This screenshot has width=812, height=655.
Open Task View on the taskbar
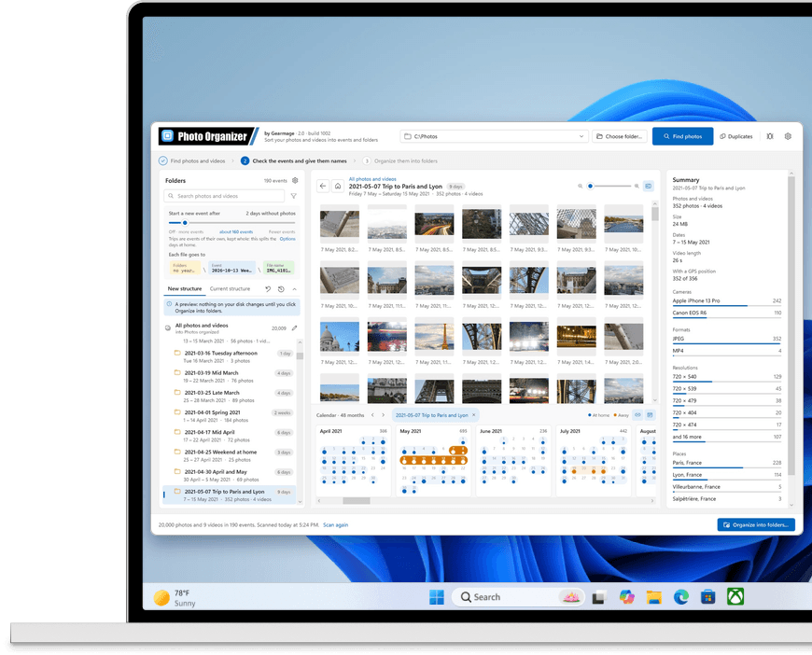pos(600,597)
